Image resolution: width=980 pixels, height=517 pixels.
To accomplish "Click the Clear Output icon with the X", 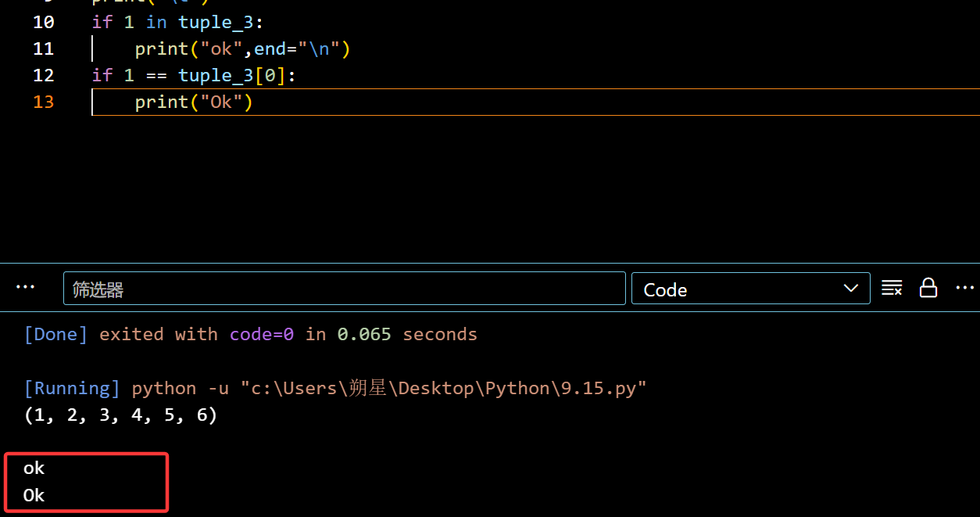I will (892, 288).
